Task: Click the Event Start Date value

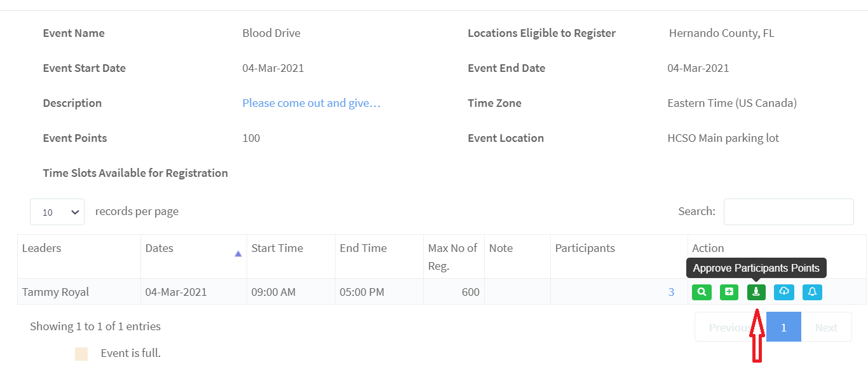Action: coord(273,68)
